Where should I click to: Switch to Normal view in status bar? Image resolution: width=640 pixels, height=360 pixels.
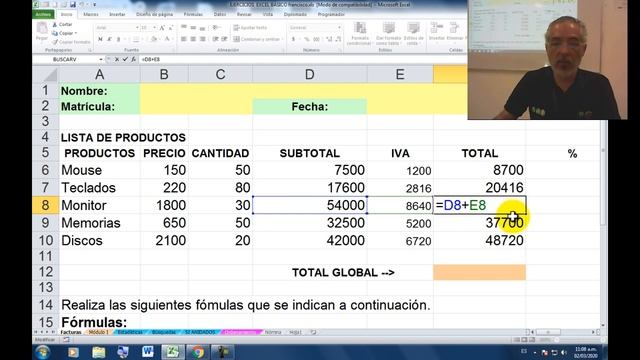(x=517, y=340)
